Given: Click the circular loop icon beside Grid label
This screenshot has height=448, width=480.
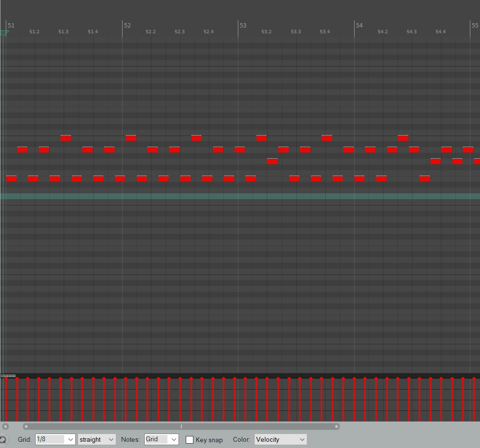Looking at the screenshot, I should (2, 439).
